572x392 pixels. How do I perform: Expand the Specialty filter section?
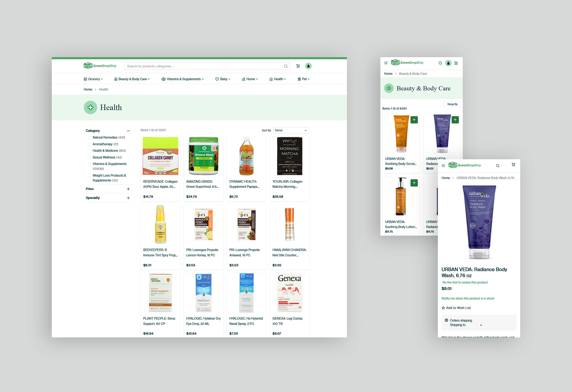tap(128, 198)
